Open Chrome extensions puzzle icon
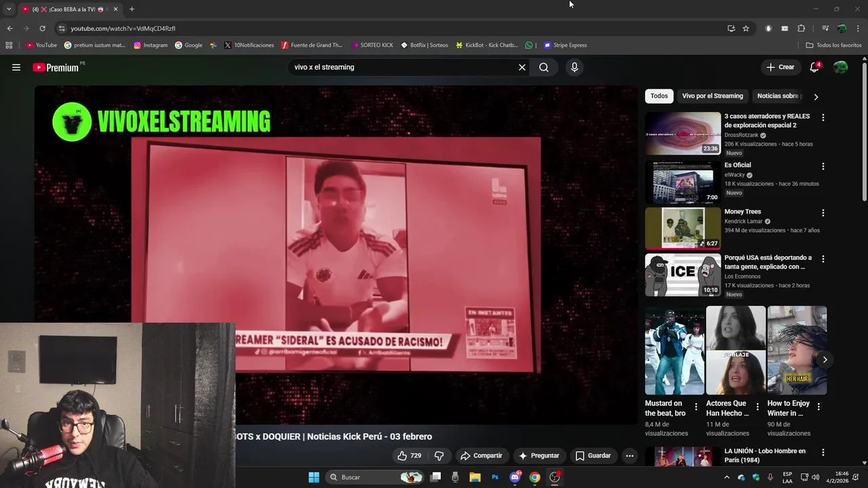Viewport: 868px width, 488px height. (x=802, y=28)
